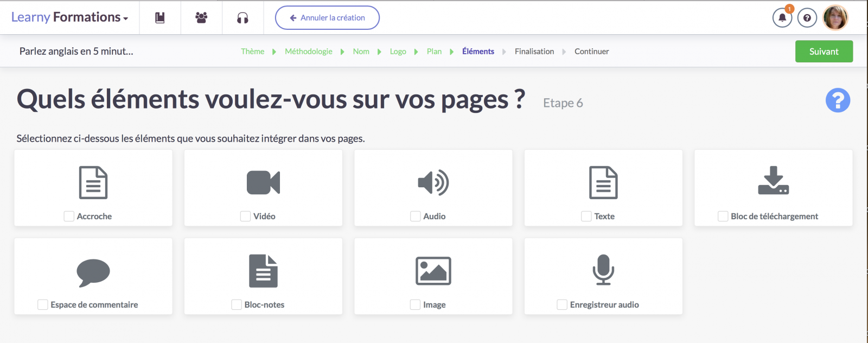
Task: Go to the Méthodologie step
Action: [x=309, y=52]
